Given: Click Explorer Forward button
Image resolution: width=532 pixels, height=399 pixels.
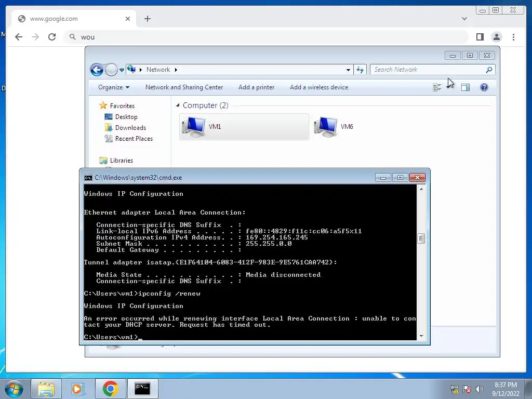Looking at the screenshot, I should 111,70.
